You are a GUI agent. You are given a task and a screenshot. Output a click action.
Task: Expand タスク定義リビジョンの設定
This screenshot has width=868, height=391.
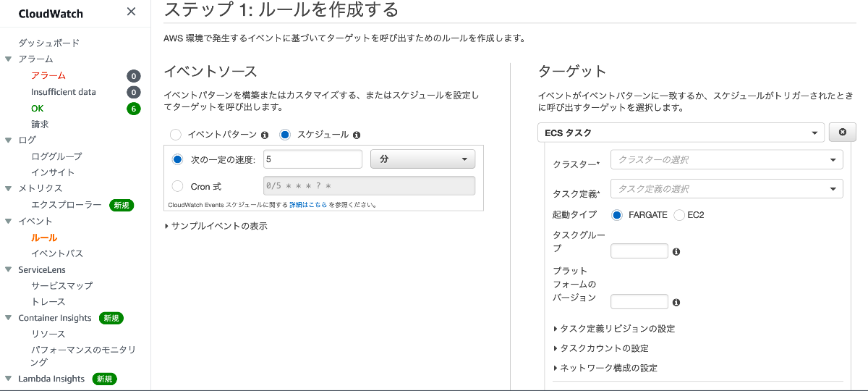(x=613, y=329)
